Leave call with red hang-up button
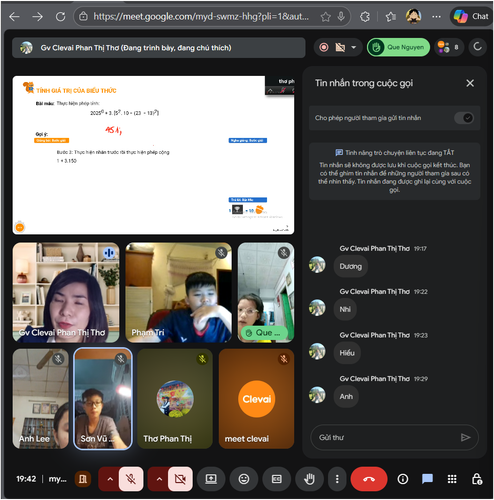Viewport: 494px width, 500px height. pyautogui.click(x=369, y=479)
